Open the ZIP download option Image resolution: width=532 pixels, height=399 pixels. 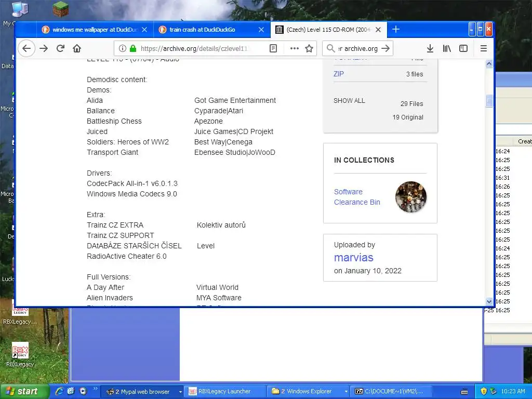click(339, 74)
